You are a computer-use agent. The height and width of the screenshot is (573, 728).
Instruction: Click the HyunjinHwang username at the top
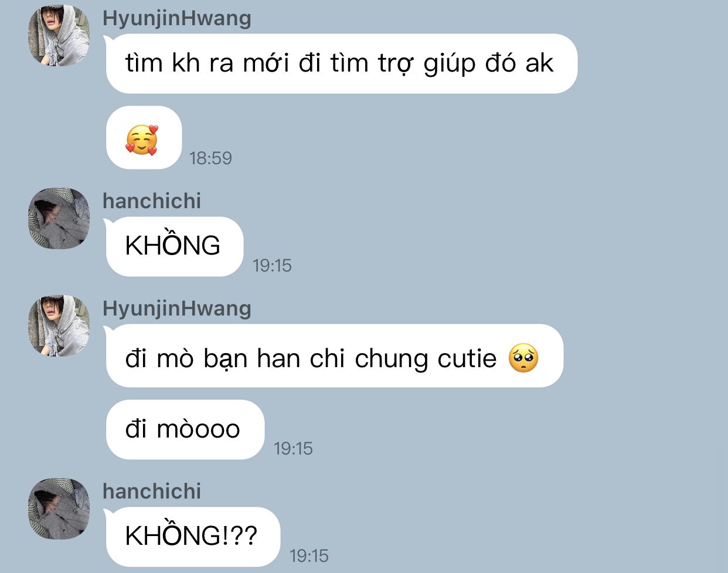pyautogui.click(x=177, y=18)
